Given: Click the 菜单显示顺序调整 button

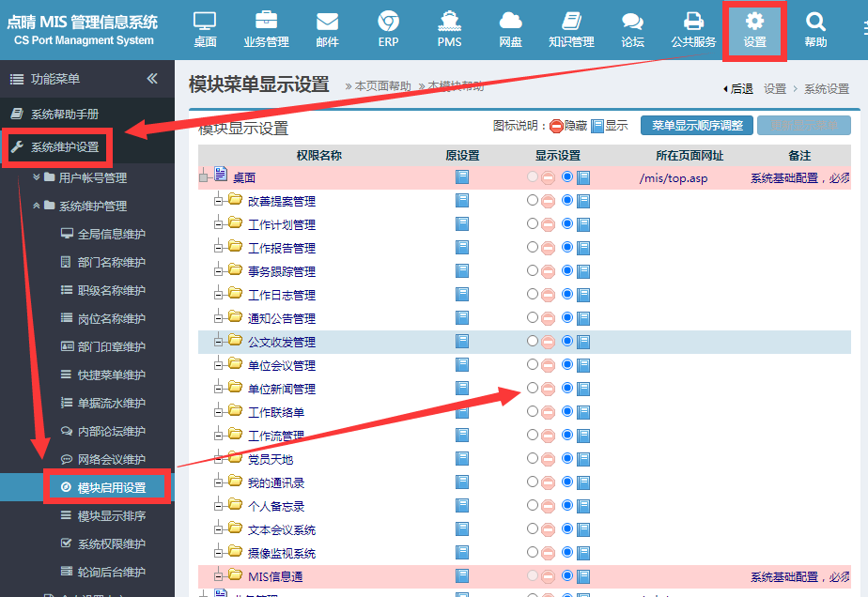Looking at the screenshot, I should (x=697, y=125).
